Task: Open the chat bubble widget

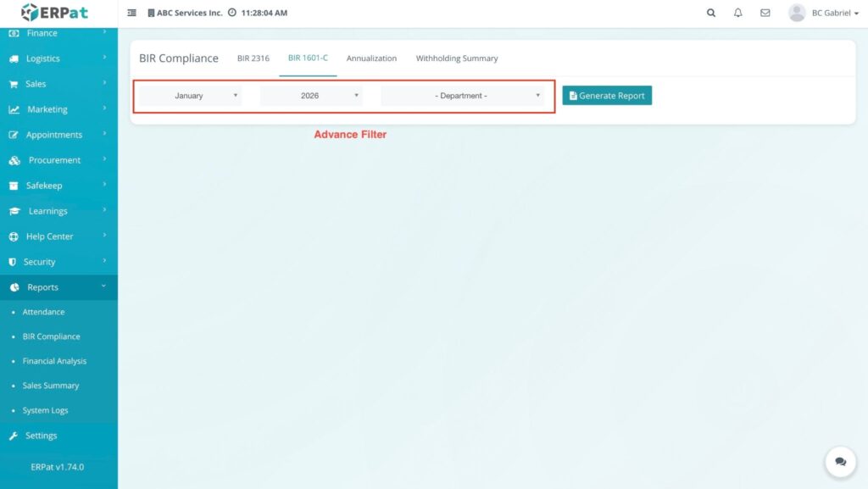Action: (840, 462)
